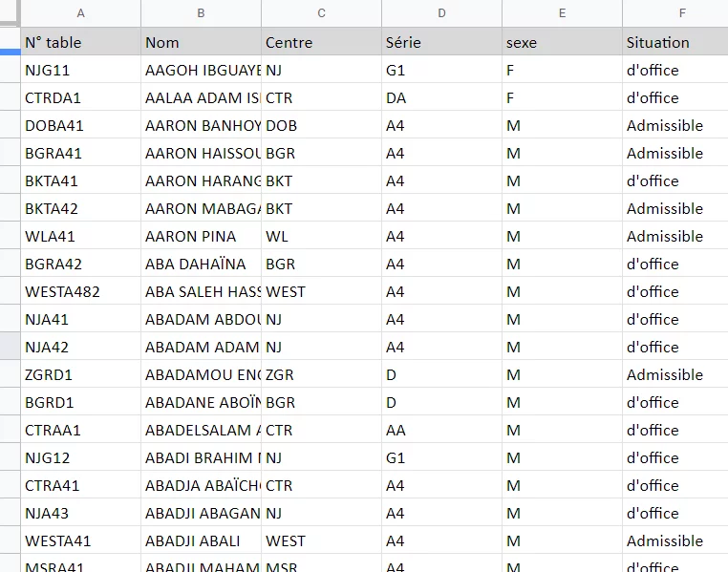Click the select-all corner box
728x572 pixels.
10,13
